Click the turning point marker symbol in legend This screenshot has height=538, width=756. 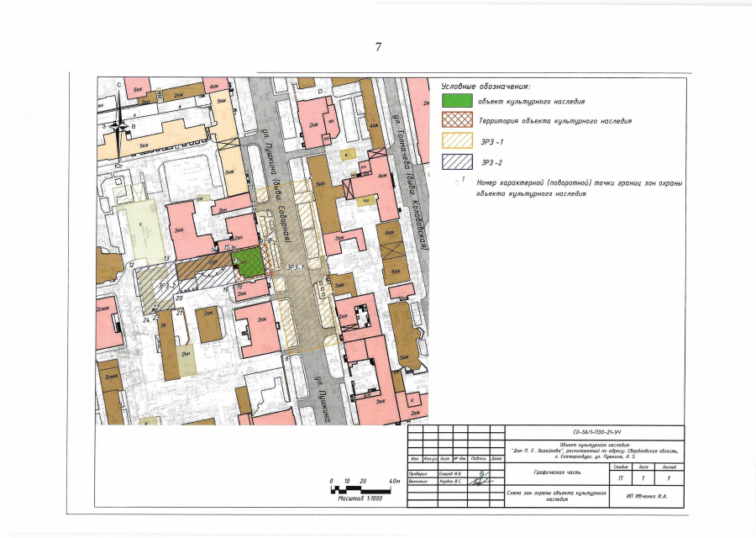pyautogui.click(x=459, y=180)
